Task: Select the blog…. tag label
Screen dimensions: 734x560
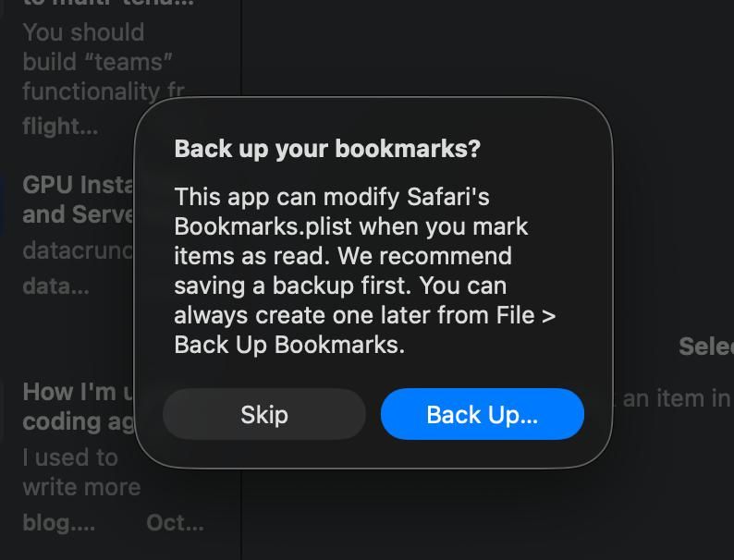Action: point(58,522)
